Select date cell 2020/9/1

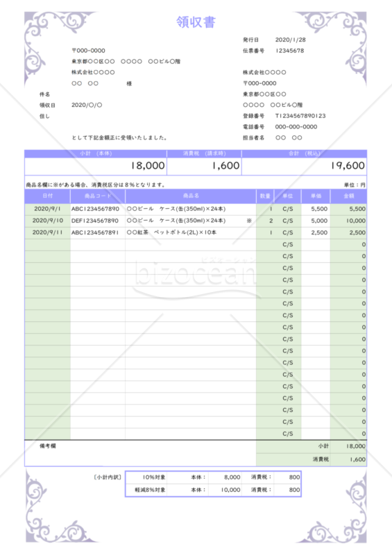[47, 209]
